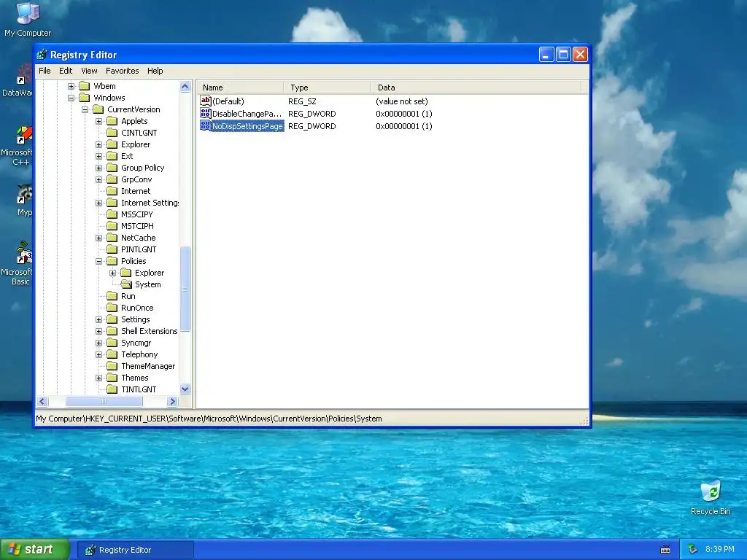Sort values by the Name column header
Screen dimensions: 747x560
240,87
